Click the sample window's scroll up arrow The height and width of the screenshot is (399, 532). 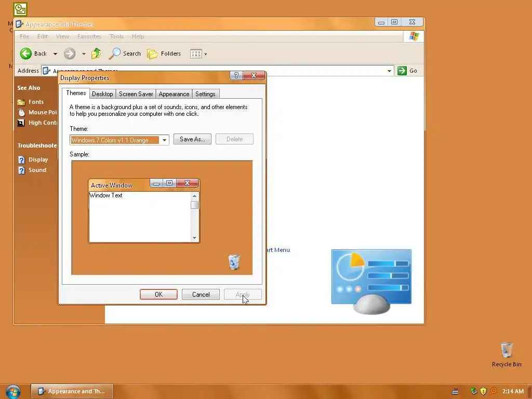[194, 196]
